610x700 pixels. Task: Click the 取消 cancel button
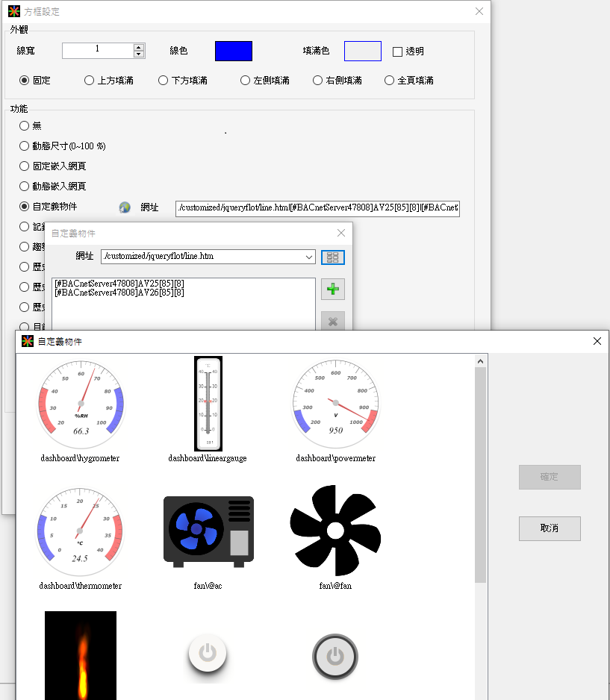pyautogui.click(x=550, y=528)
